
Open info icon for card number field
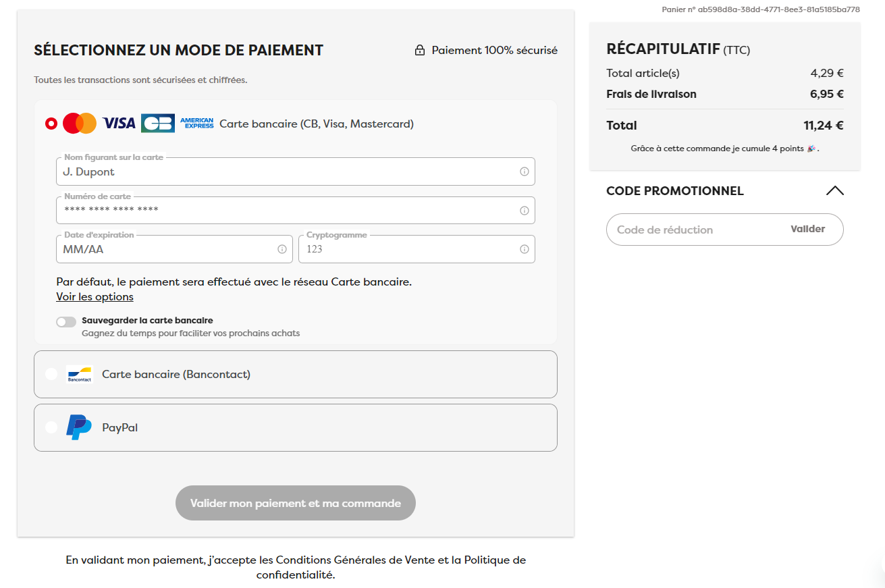click(525, 211)
